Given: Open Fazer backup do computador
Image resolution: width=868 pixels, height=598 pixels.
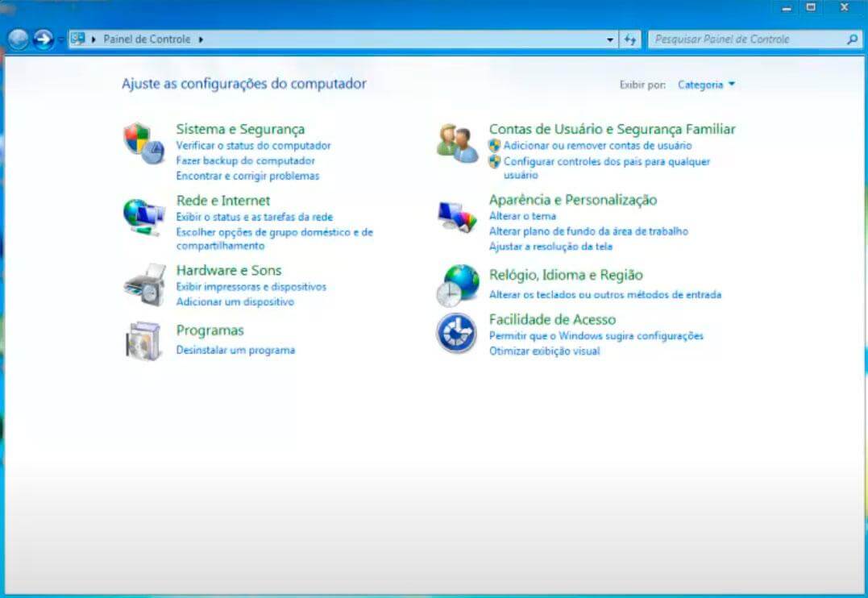Looking at the screenshot, I should [245, 160].
